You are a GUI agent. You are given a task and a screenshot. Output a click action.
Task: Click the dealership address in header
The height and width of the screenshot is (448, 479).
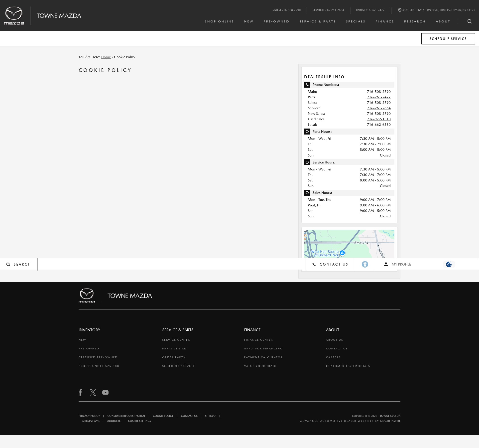[439, 10]
